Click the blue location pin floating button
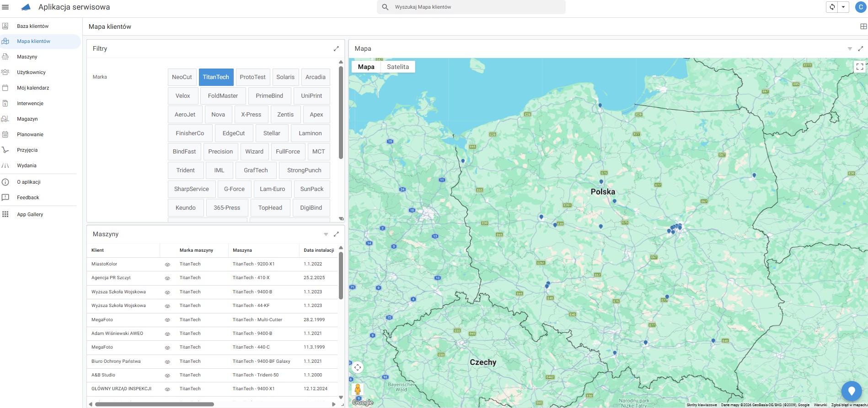The height and width of the screenshot is (408, 868). 852,391
